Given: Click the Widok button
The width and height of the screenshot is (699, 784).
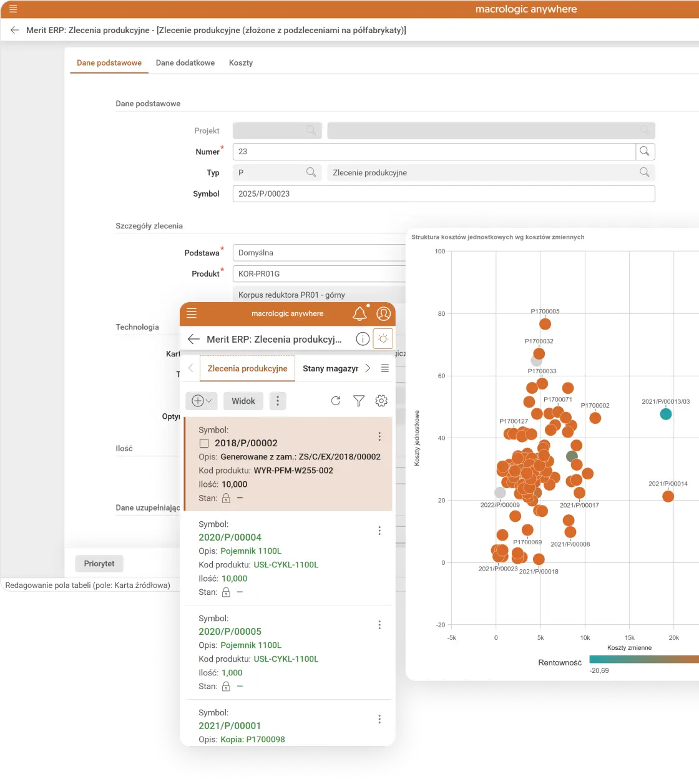Looking at the screenshot, I should coord(243,401).
